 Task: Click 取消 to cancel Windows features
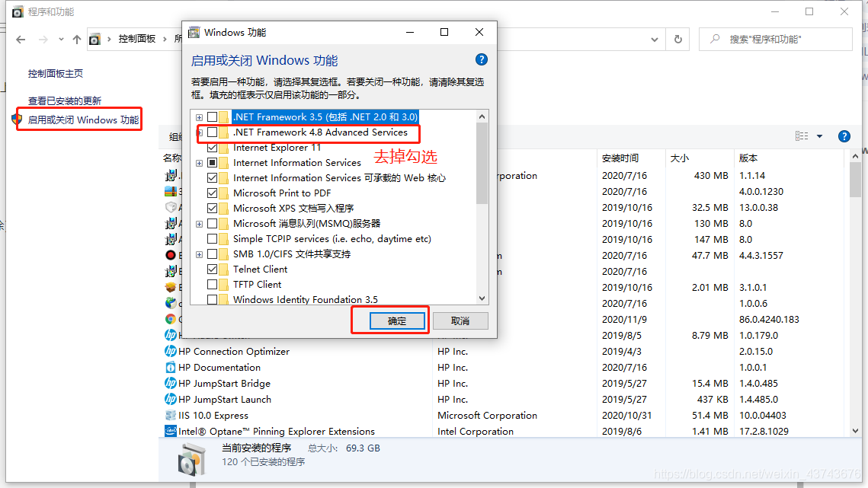click(460, 321)
